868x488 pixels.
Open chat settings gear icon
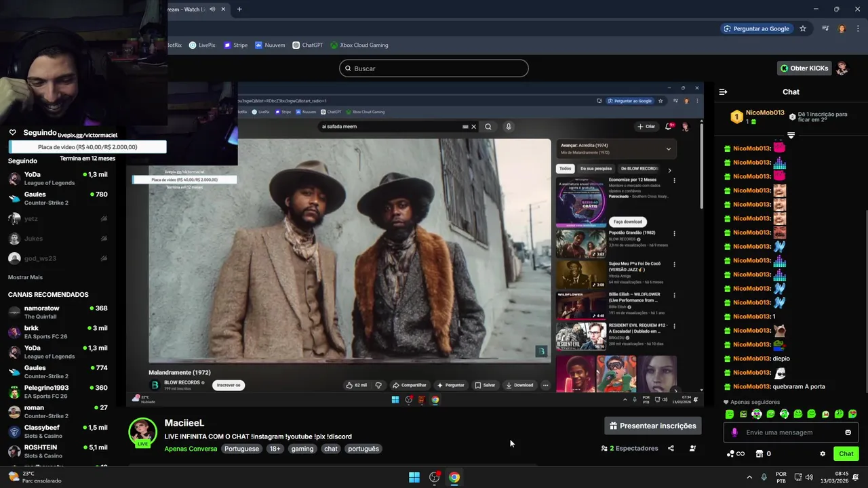coord(823,453)
